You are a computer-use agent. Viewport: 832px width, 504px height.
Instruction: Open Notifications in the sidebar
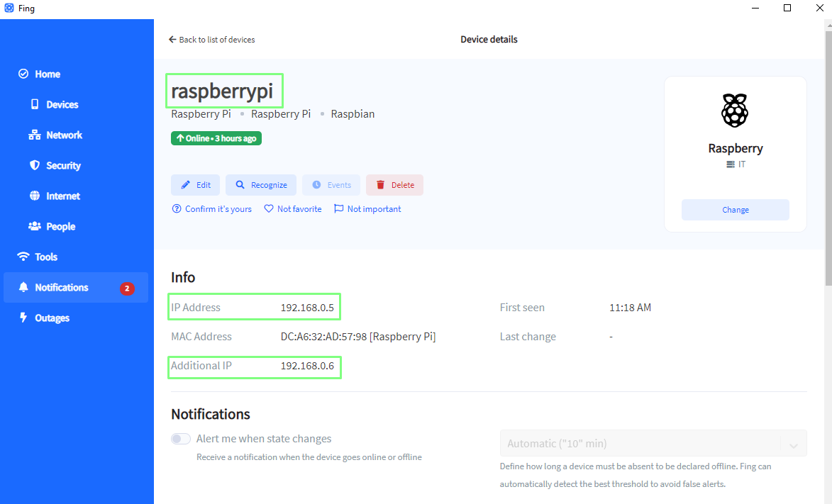76,288
